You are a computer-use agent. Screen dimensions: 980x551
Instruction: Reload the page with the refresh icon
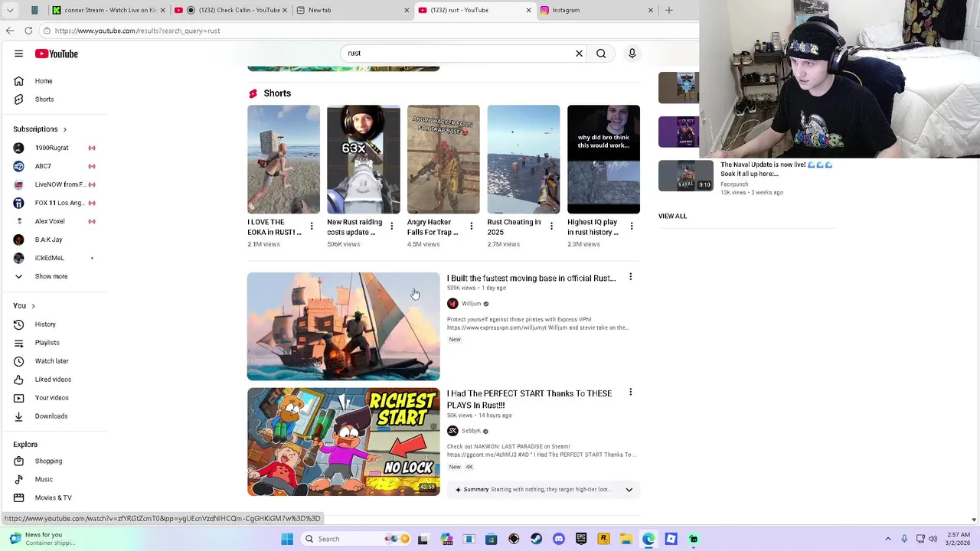pos(28,31)
